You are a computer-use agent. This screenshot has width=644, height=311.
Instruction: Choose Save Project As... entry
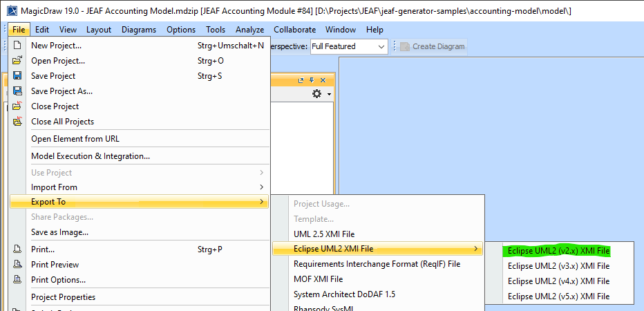(139, 91)
